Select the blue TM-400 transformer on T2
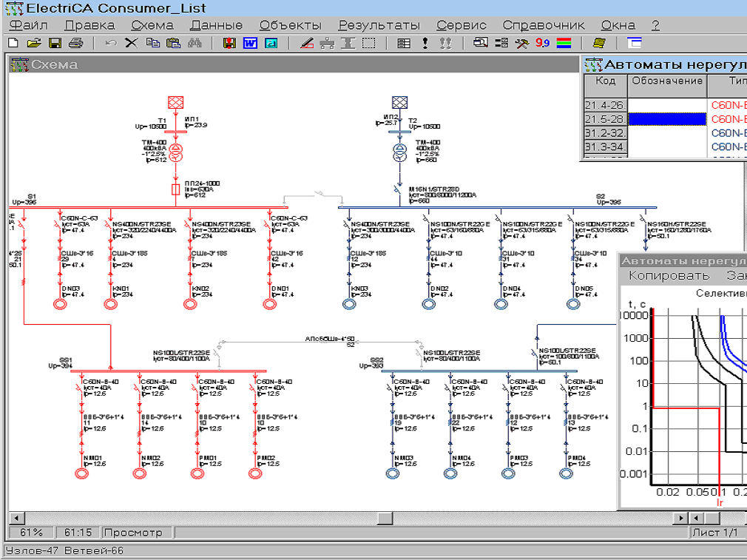The width and height of the screenshot is (747, 560). (399, 152)
